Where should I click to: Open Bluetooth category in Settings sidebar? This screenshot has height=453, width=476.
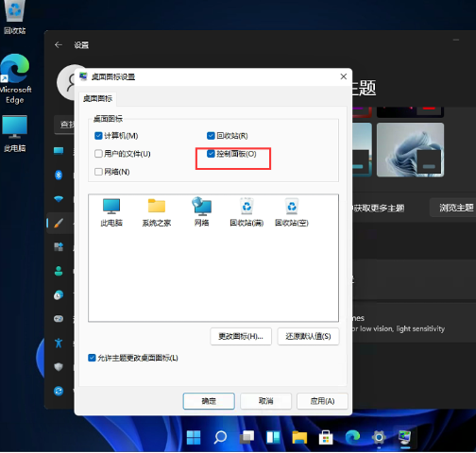tap(59, 175)
